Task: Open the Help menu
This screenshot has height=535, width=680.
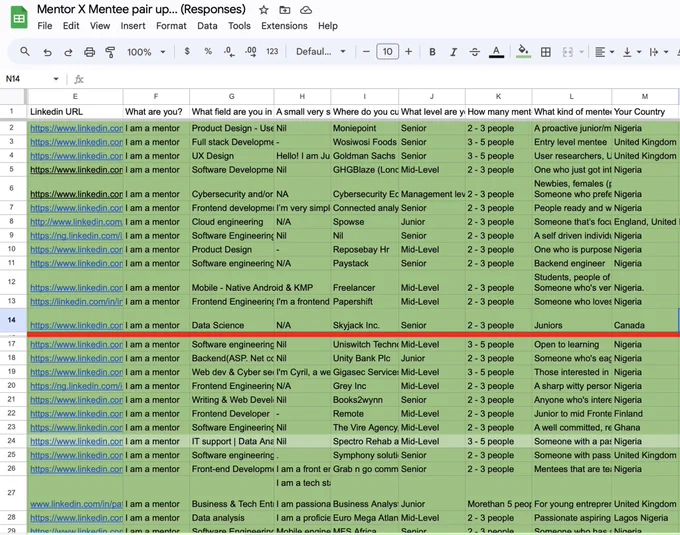Action: click(328, 26)
